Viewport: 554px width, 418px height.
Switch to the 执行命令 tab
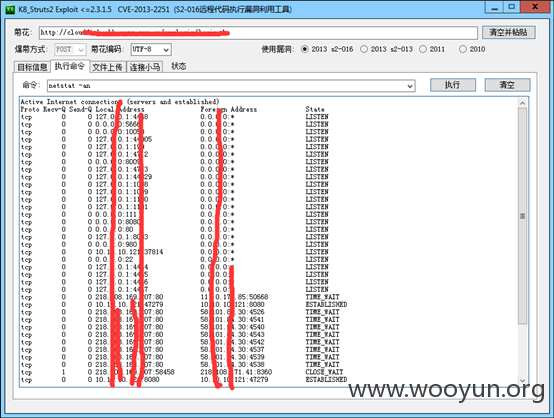[x=70, y=66]
